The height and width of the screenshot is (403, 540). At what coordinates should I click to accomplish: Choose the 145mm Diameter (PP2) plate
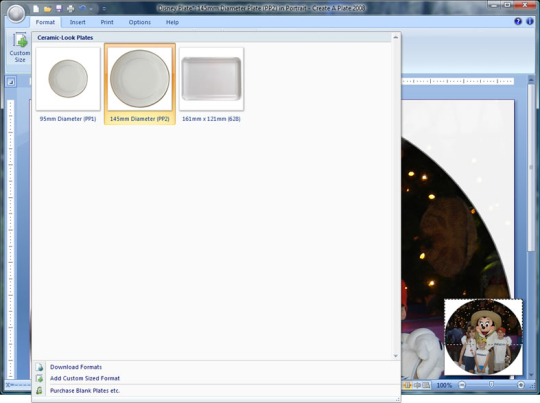pos(139,84)
